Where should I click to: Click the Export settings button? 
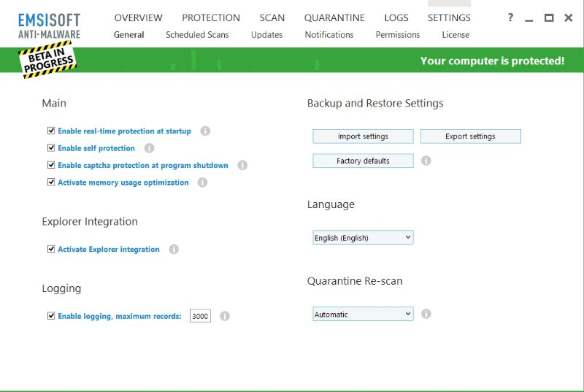pos(470,137)
